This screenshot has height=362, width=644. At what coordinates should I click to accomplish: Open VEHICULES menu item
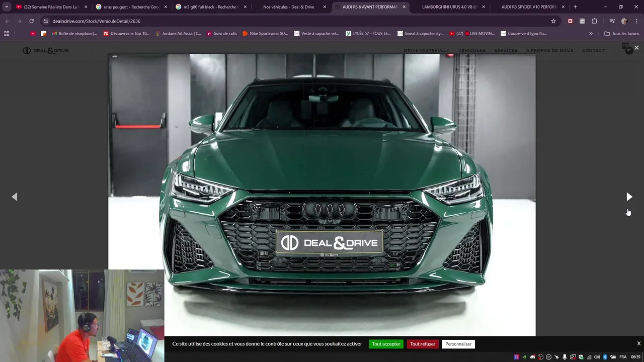click(472, 50)
